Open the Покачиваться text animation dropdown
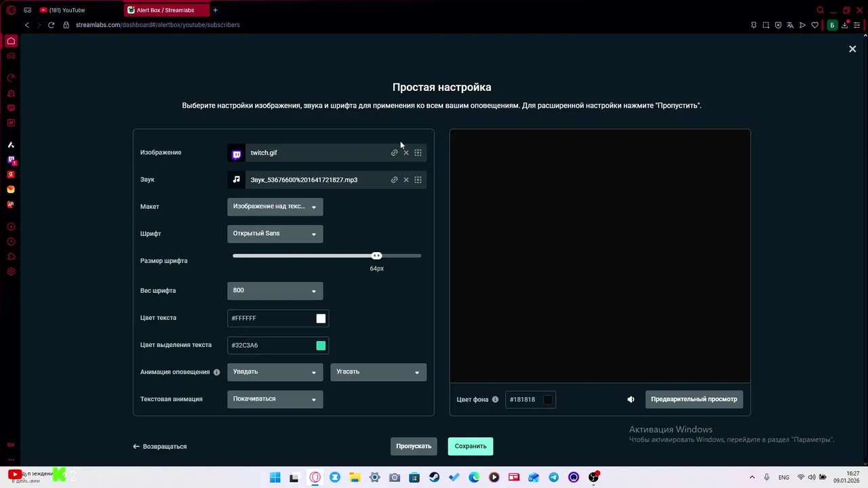868x488 pixels. pos(275,399)
